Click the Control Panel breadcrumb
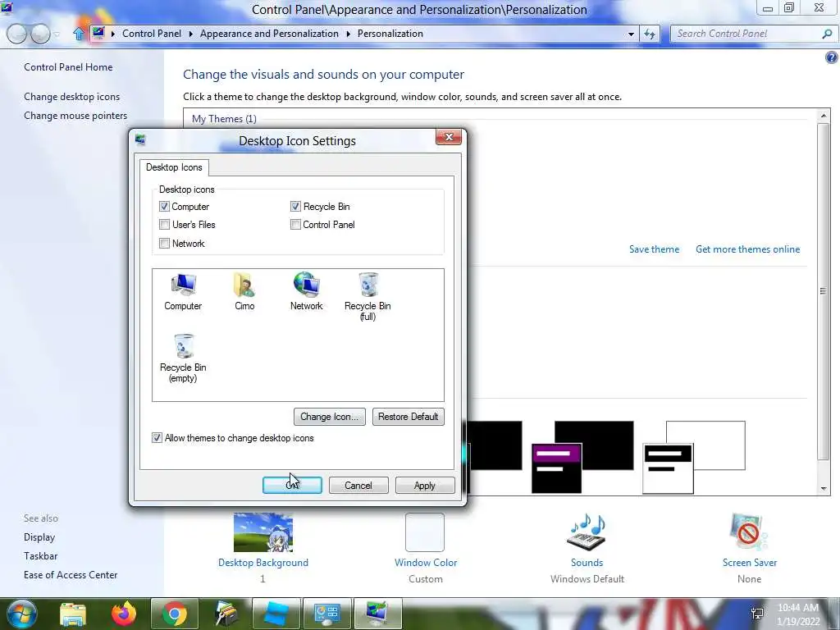The width and height of the screenshot is (840, 630). click(152, 34)
